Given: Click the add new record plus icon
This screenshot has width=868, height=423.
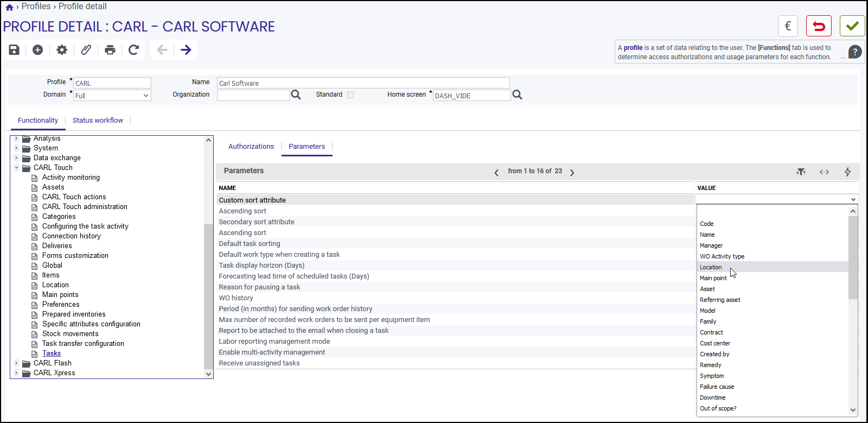Looking at the screenshot, I should click(37, 50).
